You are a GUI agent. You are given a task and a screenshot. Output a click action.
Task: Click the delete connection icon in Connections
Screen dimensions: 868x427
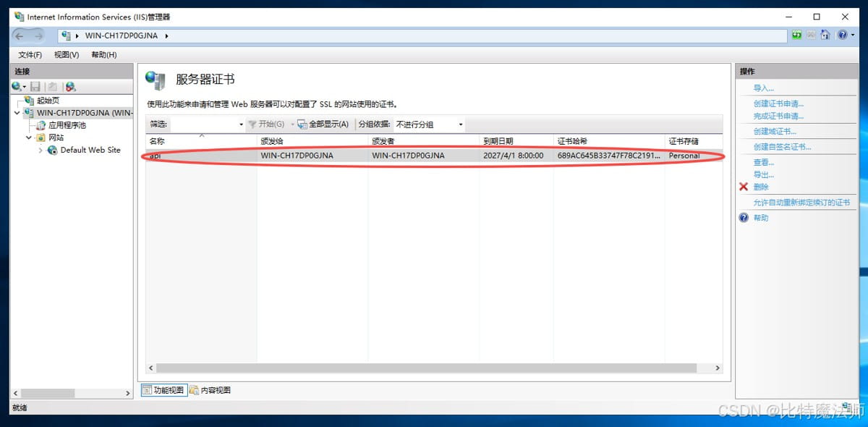(70, 86)
